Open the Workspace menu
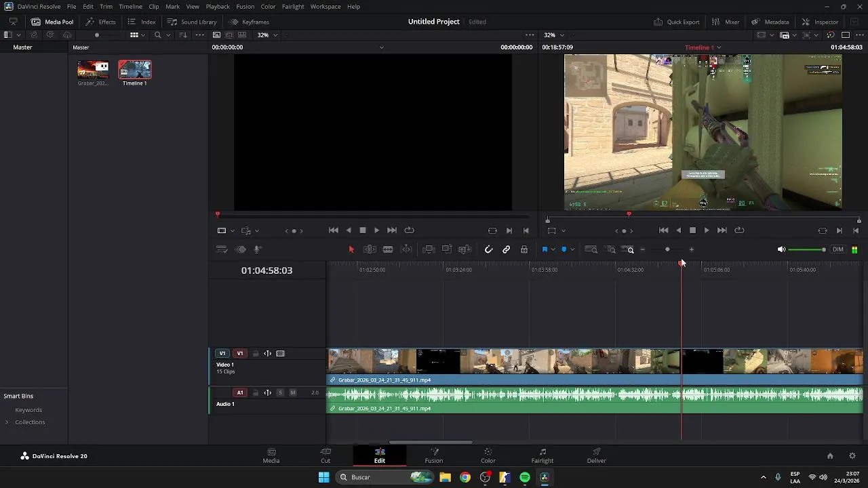868x488 pixels. pos(325,7)
